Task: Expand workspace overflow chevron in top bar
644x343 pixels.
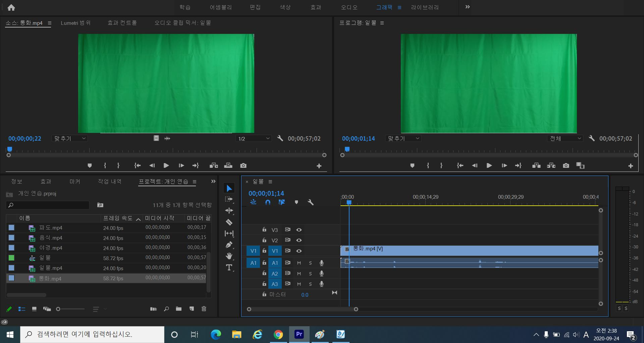Action: [468, 7]
